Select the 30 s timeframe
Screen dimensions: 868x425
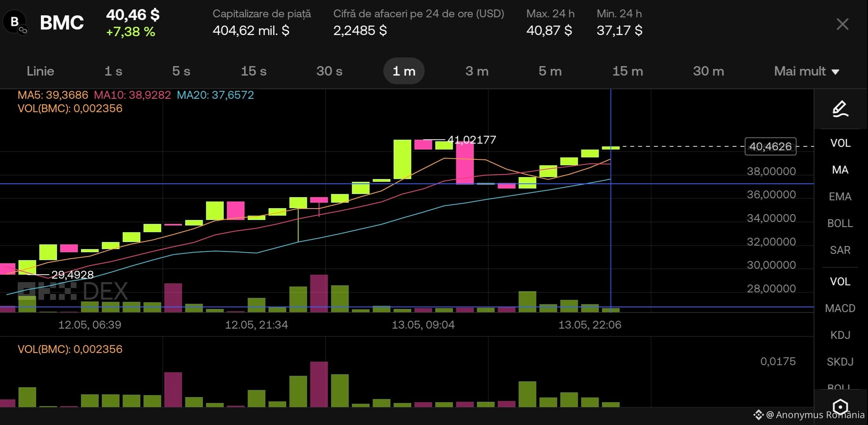coord(329,71)
